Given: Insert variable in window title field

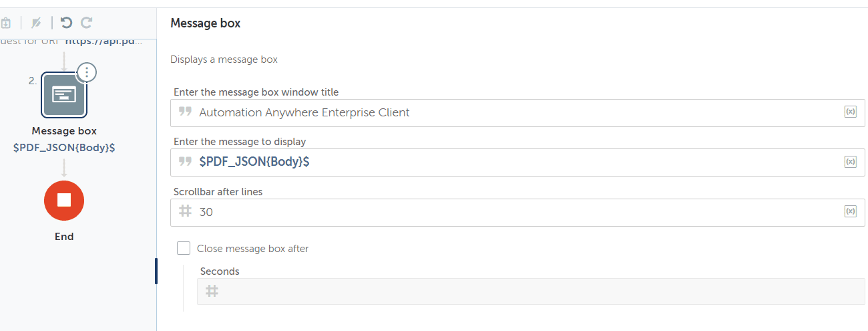Looking at the screenshot, I should 850,112.
